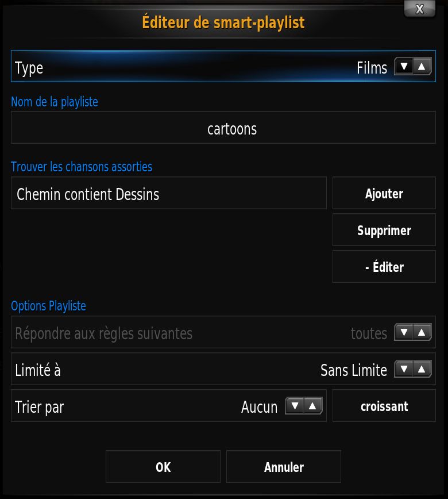Click the down arrow beside Sans Limite
This screenshot has width=448, height=499.
(x=404, y=369)
